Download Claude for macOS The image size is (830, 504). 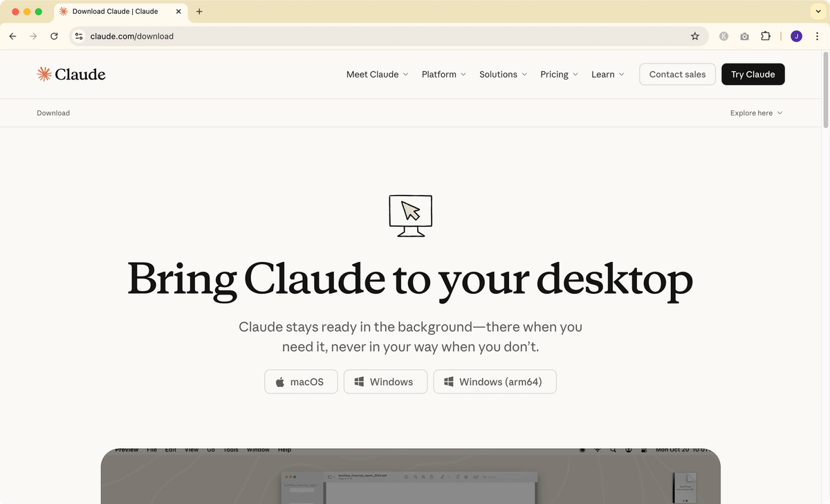pos(301,382)
